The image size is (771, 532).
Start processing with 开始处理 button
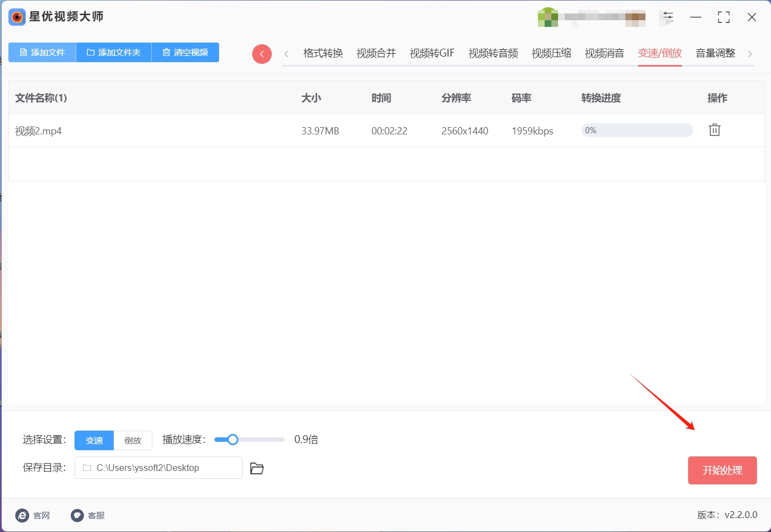coord(722,470)
